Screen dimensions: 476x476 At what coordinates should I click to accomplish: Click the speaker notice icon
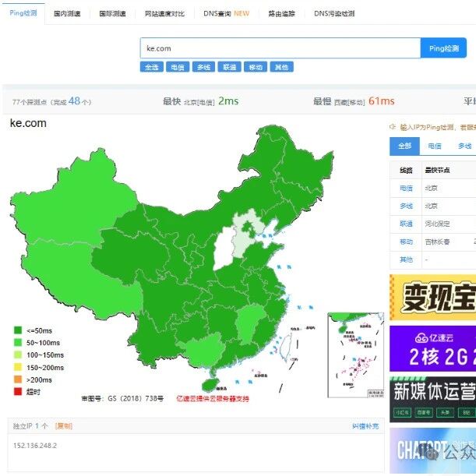[393, 126]
